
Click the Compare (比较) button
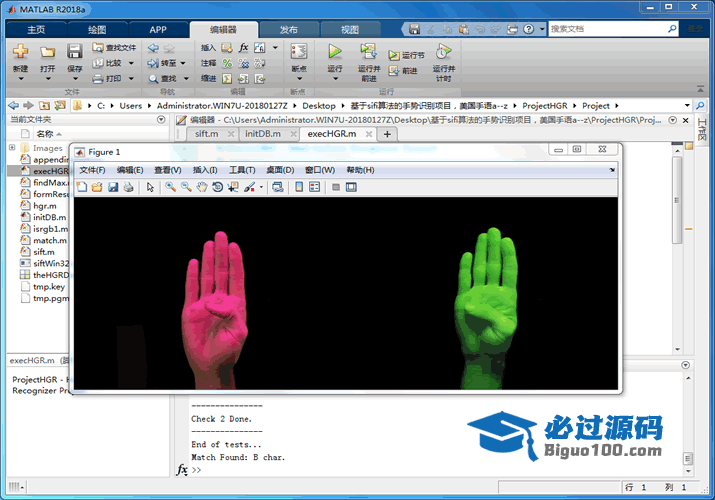(x=110, y=62)
